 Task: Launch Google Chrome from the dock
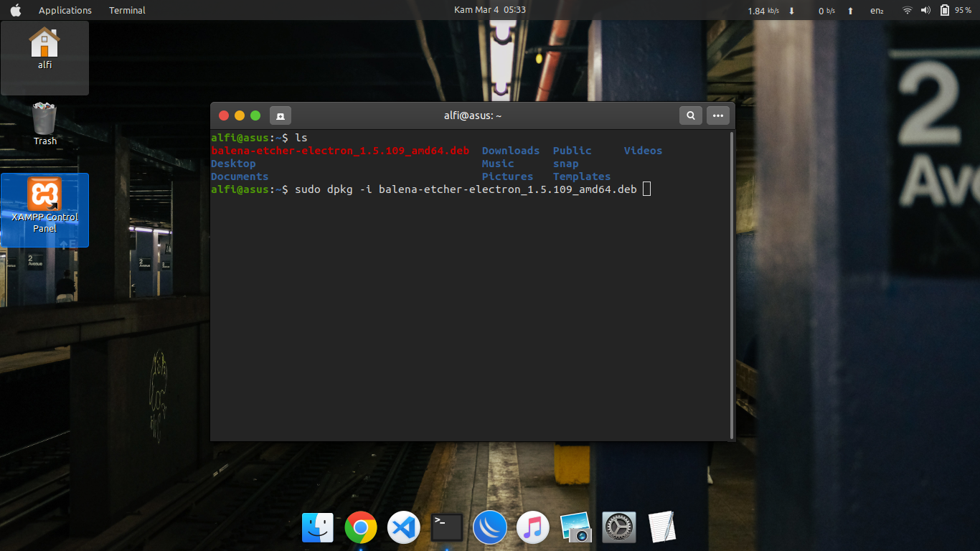point(361,529)
